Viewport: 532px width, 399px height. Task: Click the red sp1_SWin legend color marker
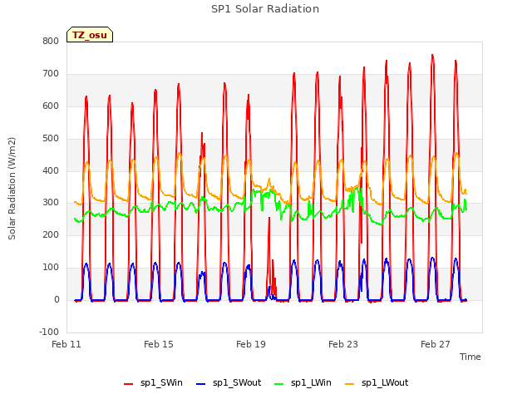pyautogui.click(x=128, y=384)
